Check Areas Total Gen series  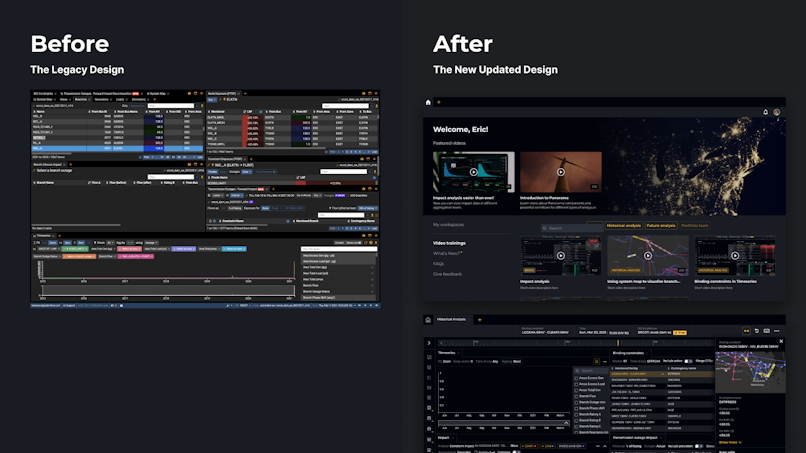click(576, 390)
